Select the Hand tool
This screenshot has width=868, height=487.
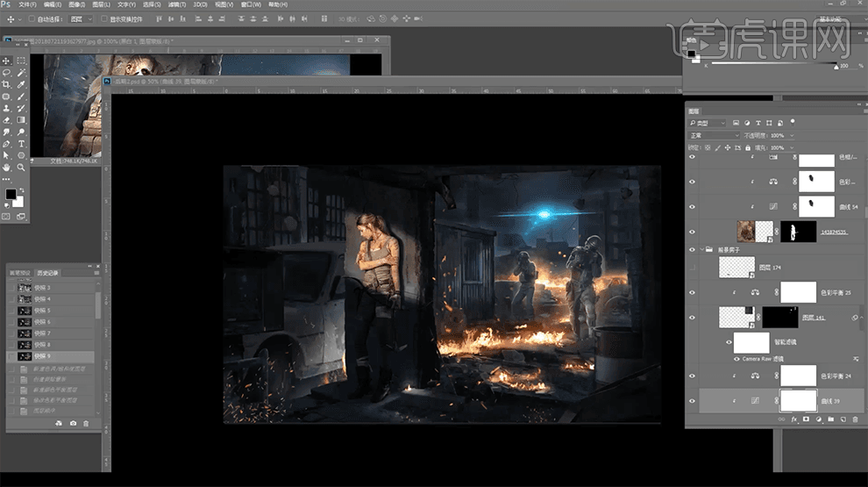(7, 168)
